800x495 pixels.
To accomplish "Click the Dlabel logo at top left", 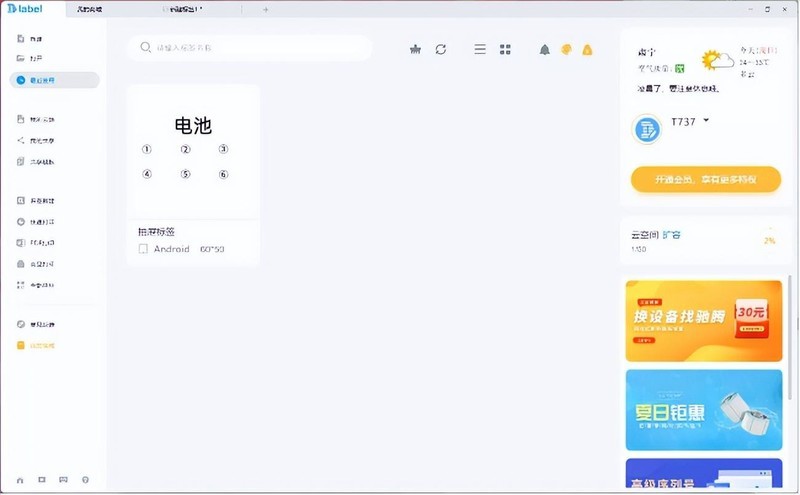I will (x=24, y=9).
